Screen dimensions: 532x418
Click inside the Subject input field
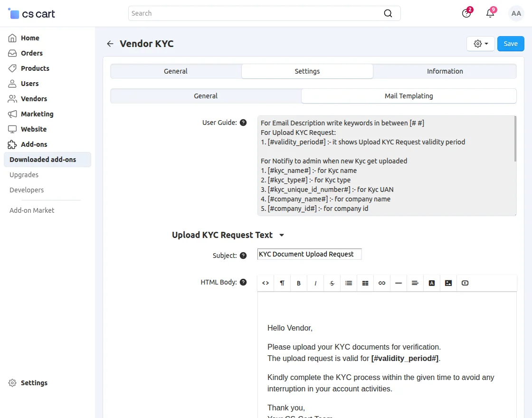coord(309,254)
